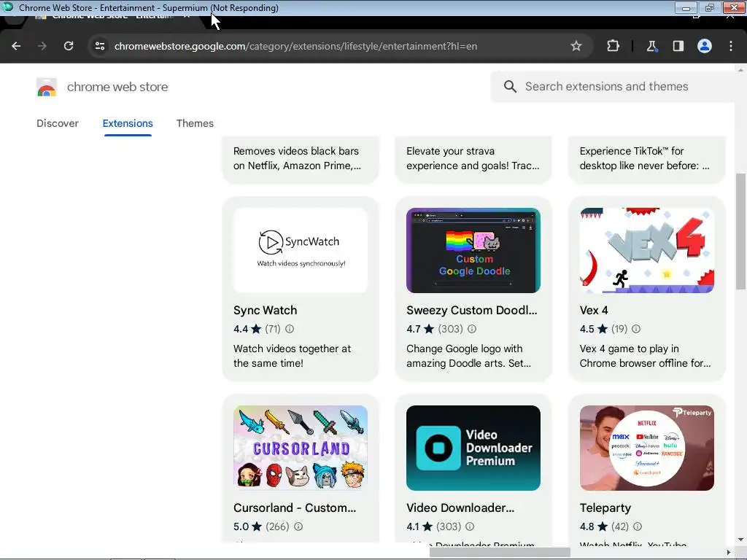Go forward to the next page
Screen dimensions: 747x560
click(x=42, y=46)
